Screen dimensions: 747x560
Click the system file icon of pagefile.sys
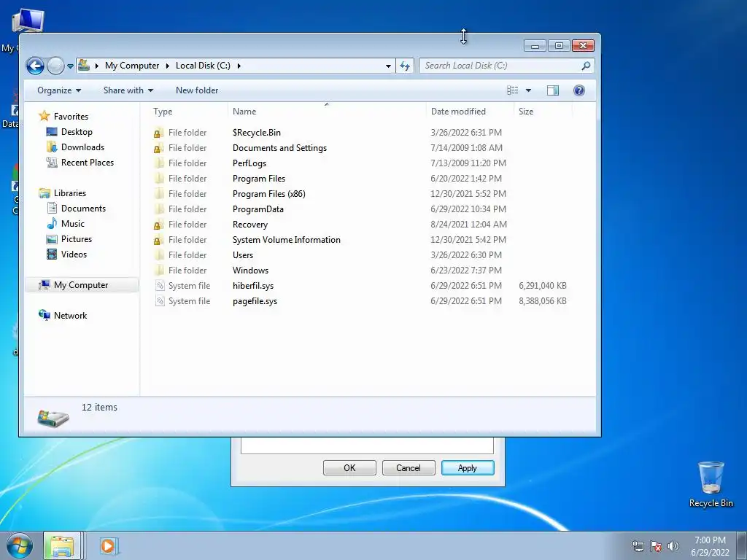pos(160,301)
